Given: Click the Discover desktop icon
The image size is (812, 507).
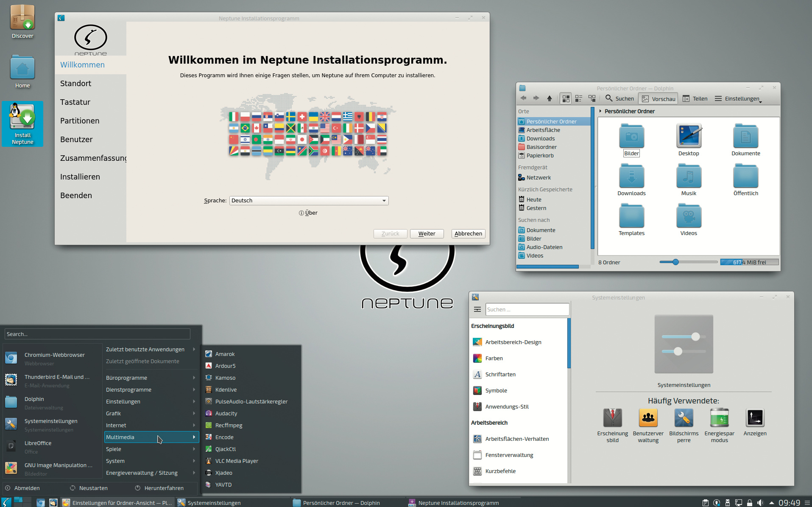Looking at the screenshot, I should [22, 21].
